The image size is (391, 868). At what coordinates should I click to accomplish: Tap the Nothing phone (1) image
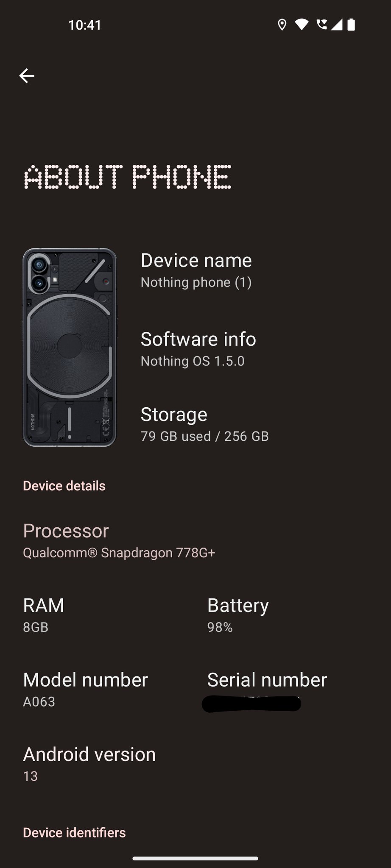[70, 347]
